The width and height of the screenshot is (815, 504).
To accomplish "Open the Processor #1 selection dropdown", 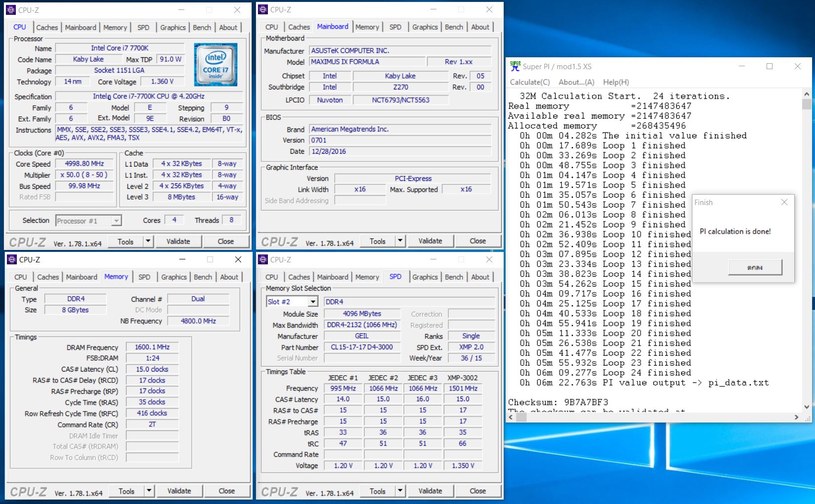I will pos(116,221).
